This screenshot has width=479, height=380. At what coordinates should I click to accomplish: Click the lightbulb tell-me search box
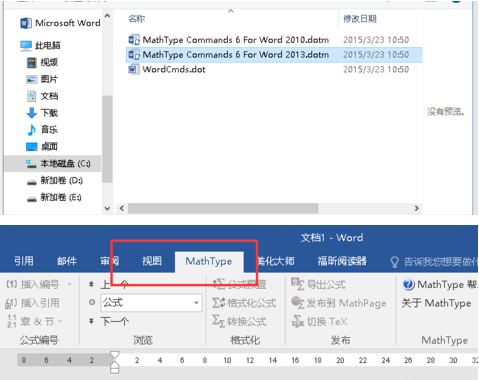click(x=433, y=262)
